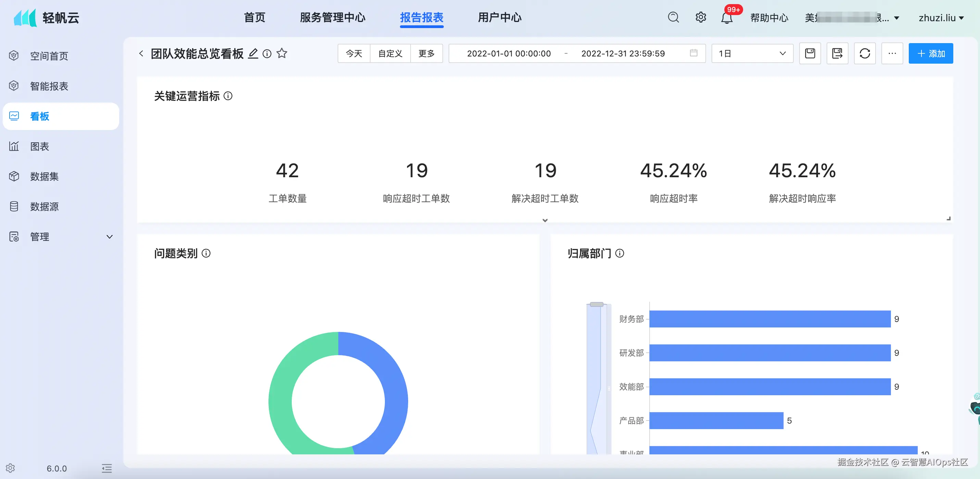Switch to 服务管理中心 tab
Image resolution: width=980 pixels, height=479 pixels.
(332, 17)
